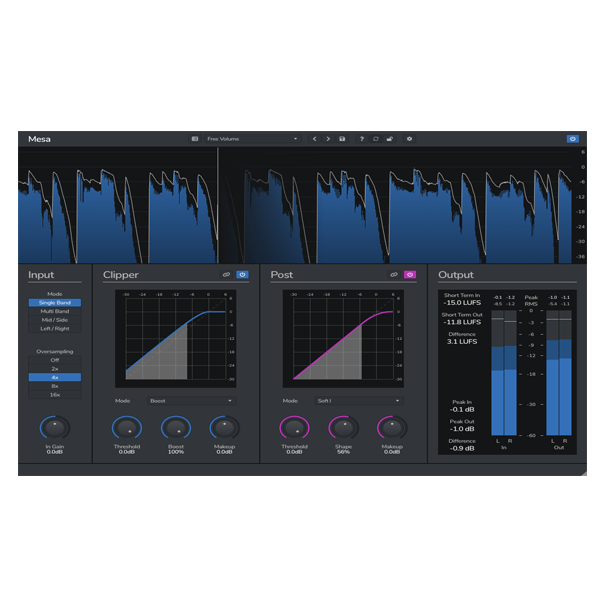Click the Post transfer curve graph
This screenshot has width=600, height=600.
[343, 336]
